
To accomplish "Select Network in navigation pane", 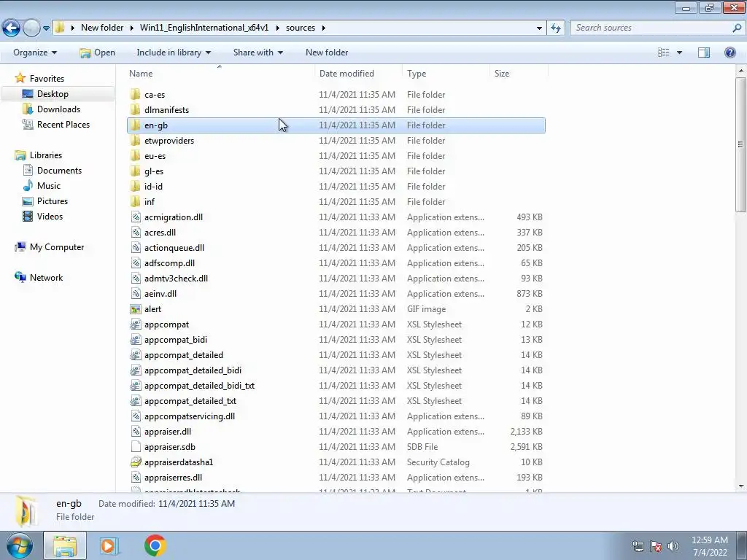I will point(46,278).
